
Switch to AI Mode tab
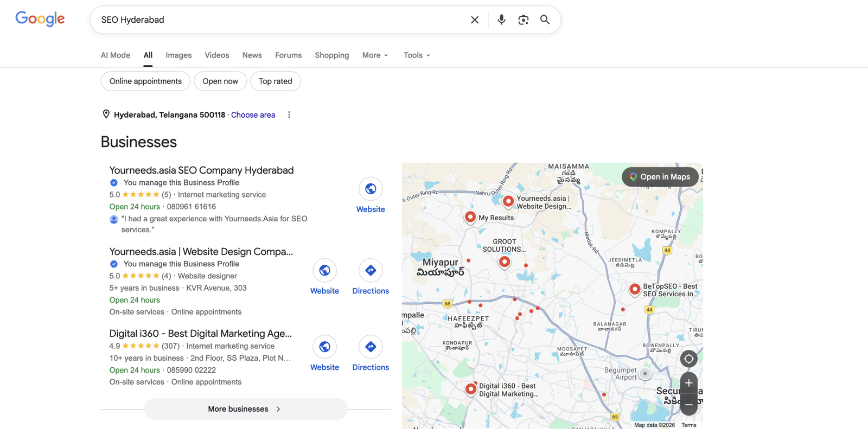[x=116, y=55]
